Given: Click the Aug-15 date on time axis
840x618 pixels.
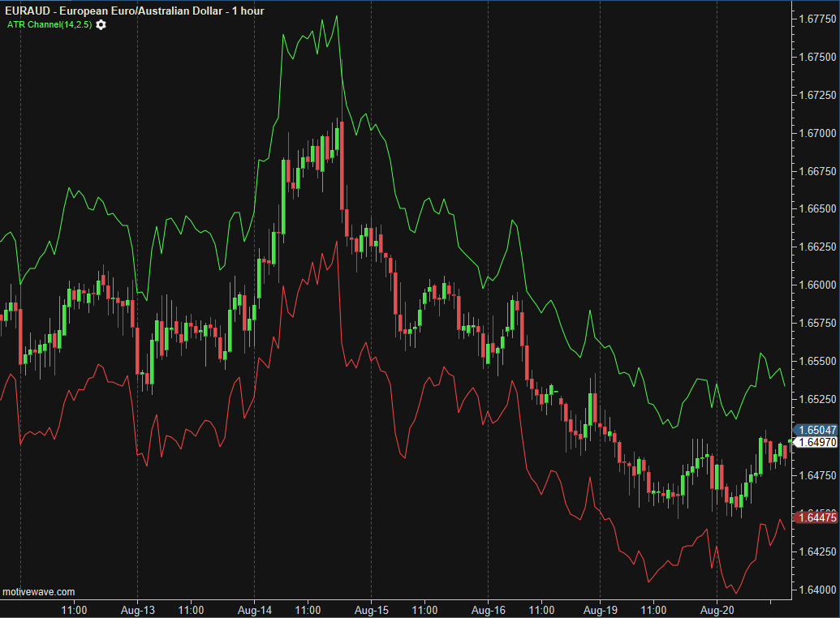Looking at the screenshot, I should click(x=372, y=610).
